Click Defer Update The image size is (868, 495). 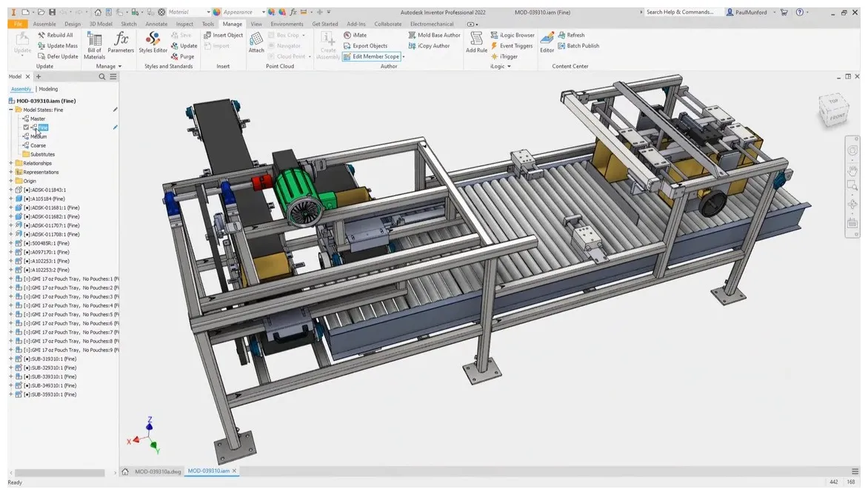[58, 56]
